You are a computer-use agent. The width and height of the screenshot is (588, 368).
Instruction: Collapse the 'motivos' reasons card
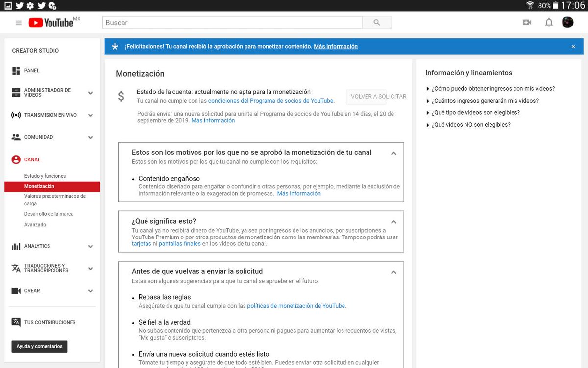(393, 153)
